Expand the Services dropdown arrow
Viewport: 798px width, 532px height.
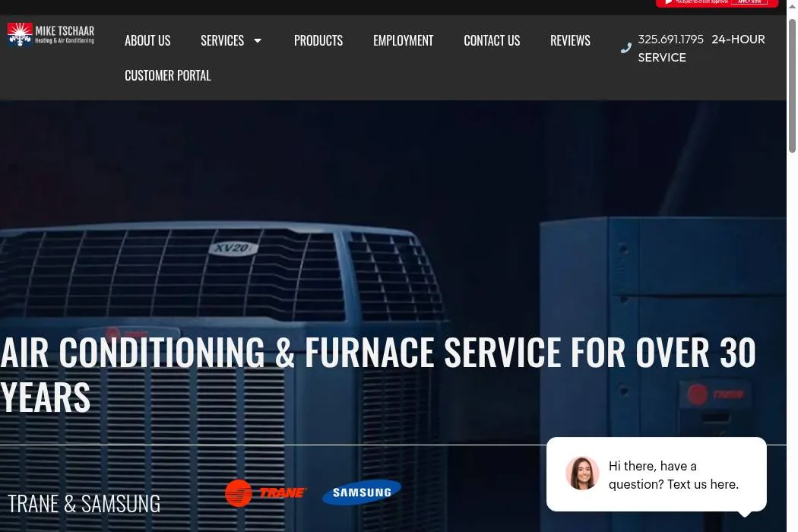click(x=258, y=41)
